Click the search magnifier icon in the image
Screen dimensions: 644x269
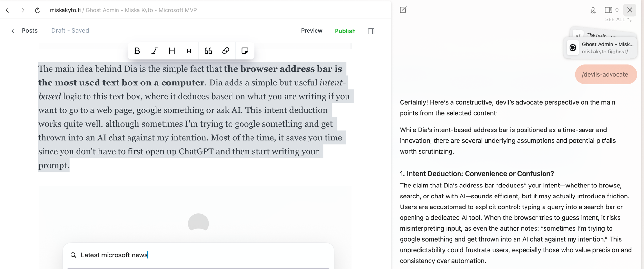click(73, 255)
